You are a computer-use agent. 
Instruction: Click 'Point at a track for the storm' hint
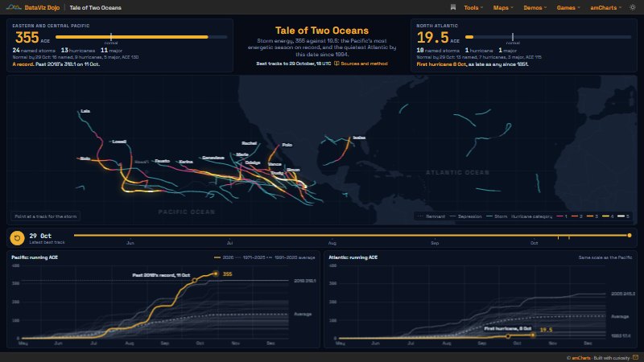coord(46,216)
